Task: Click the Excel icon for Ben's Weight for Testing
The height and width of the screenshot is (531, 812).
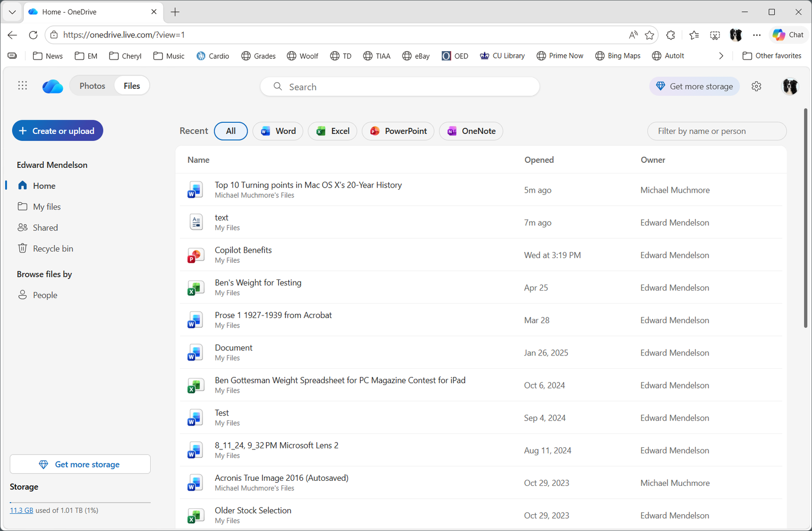Action: [195, 288]
